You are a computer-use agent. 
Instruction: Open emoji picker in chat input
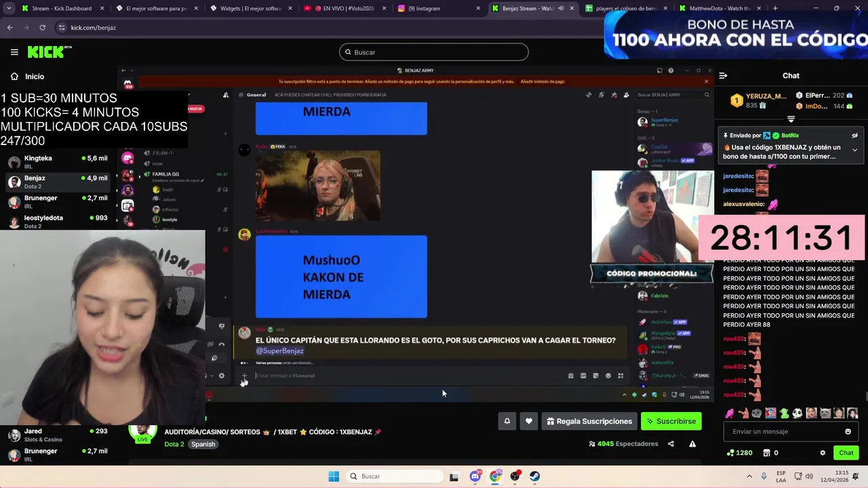848,432
